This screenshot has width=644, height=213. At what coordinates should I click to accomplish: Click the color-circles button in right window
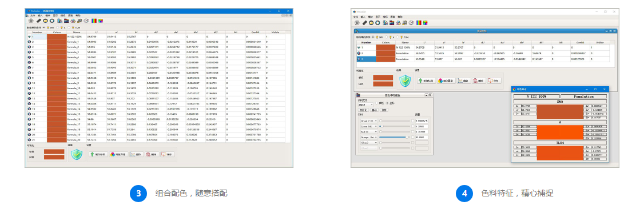pyautogui.click(x=447, y=81)
